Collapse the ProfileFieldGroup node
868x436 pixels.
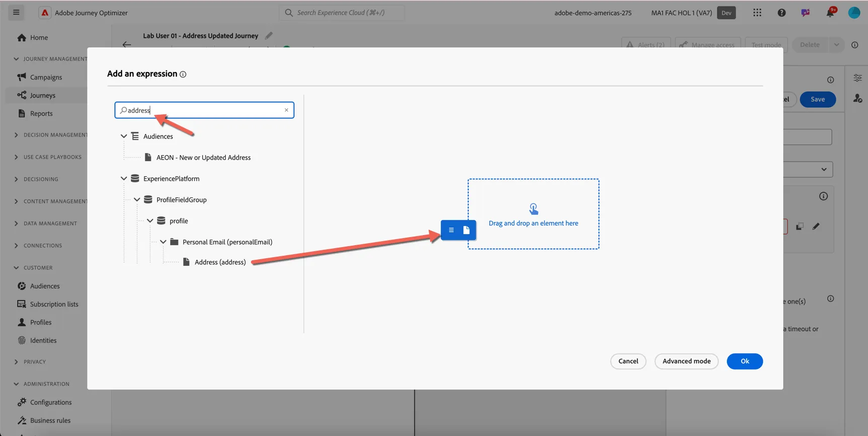[137, 200]
